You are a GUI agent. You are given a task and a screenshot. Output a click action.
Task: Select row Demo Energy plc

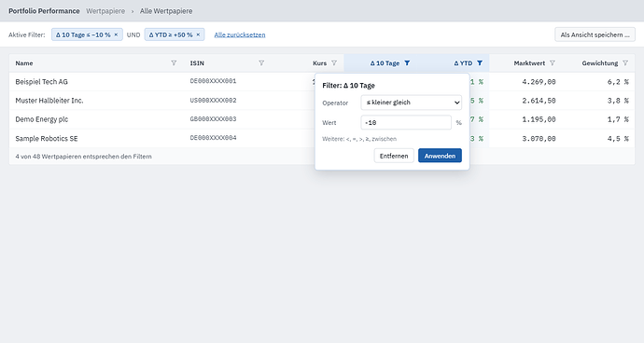[41, 119]
